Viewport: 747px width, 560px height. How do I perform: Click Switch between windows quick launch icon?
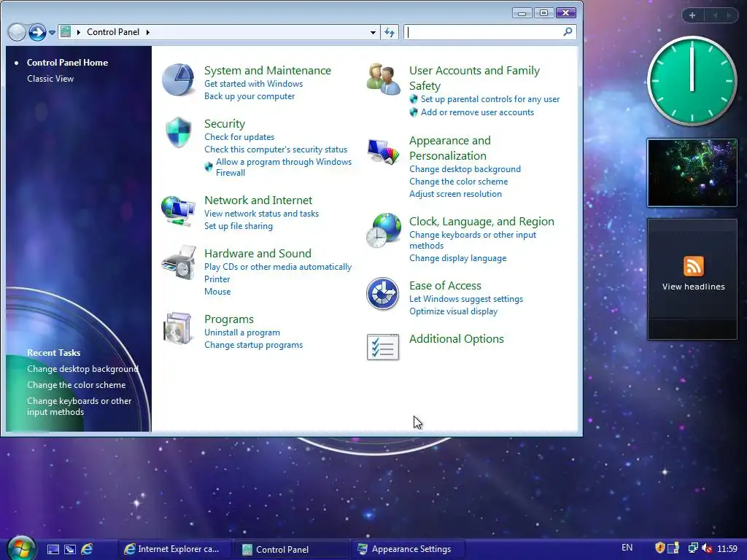70,550
